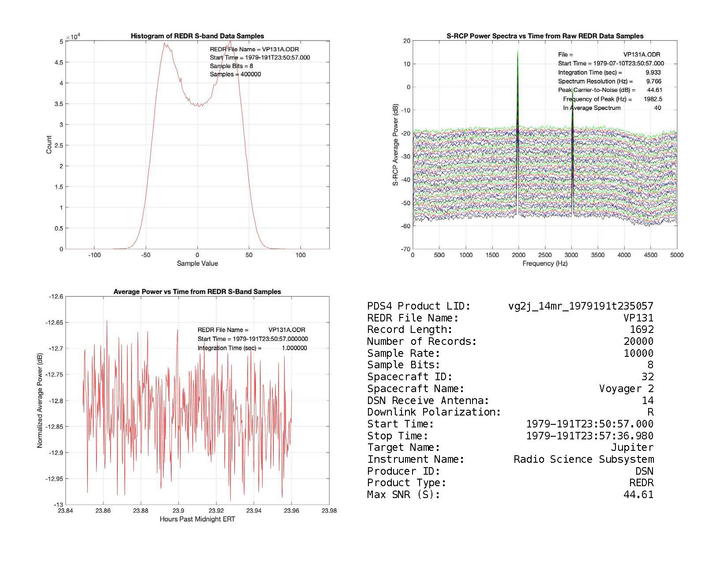Select the tall spectral peak near 2000 Hz
The width and height of the screenshot is (728, 563).
tap(518, 88)
